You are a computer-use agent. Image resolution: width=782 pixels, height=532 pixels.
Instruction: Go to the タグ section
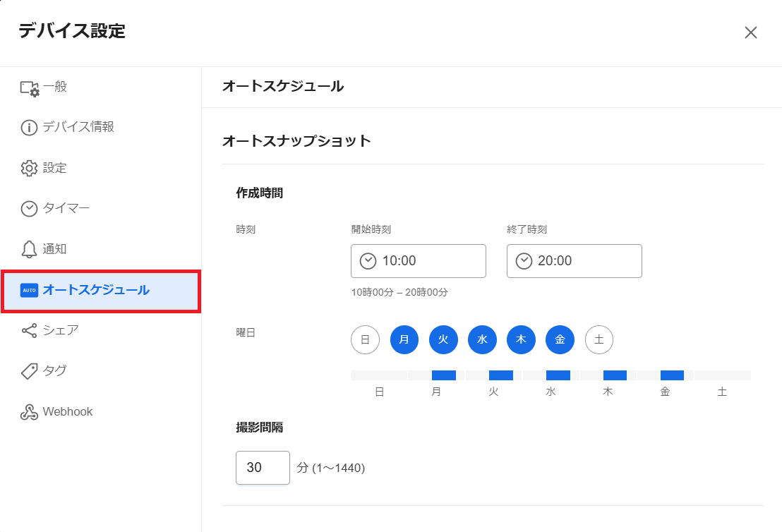101,371
